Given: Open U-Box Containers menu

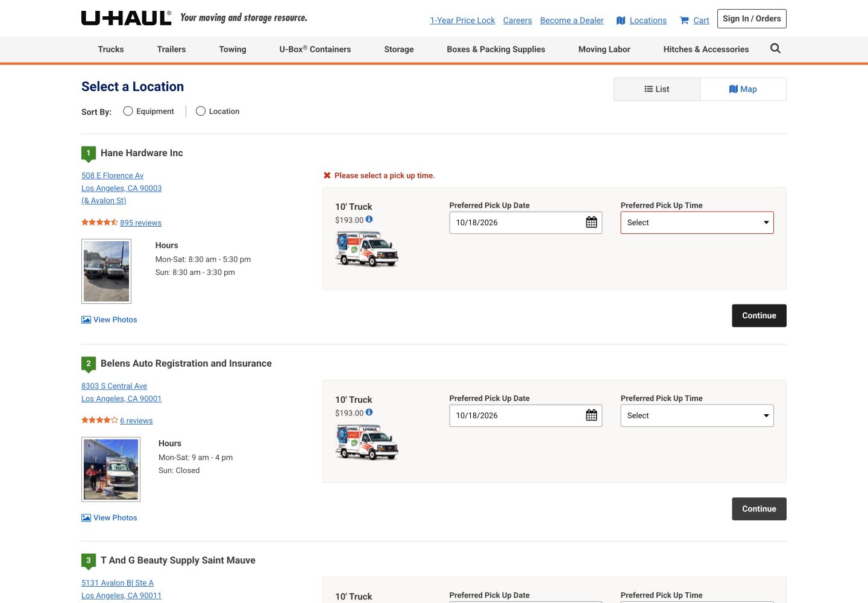Looking at the screenshot, I should [315, 49].
